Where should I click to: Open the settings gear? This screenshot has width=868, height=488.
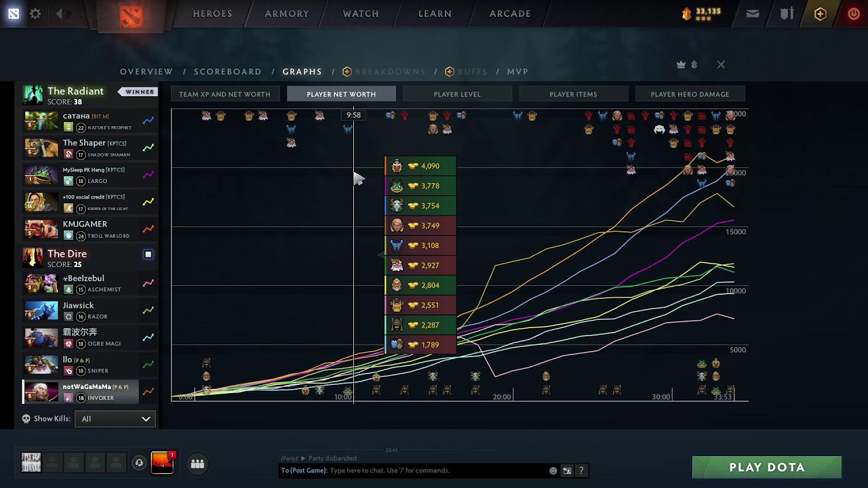click(35, 14)
